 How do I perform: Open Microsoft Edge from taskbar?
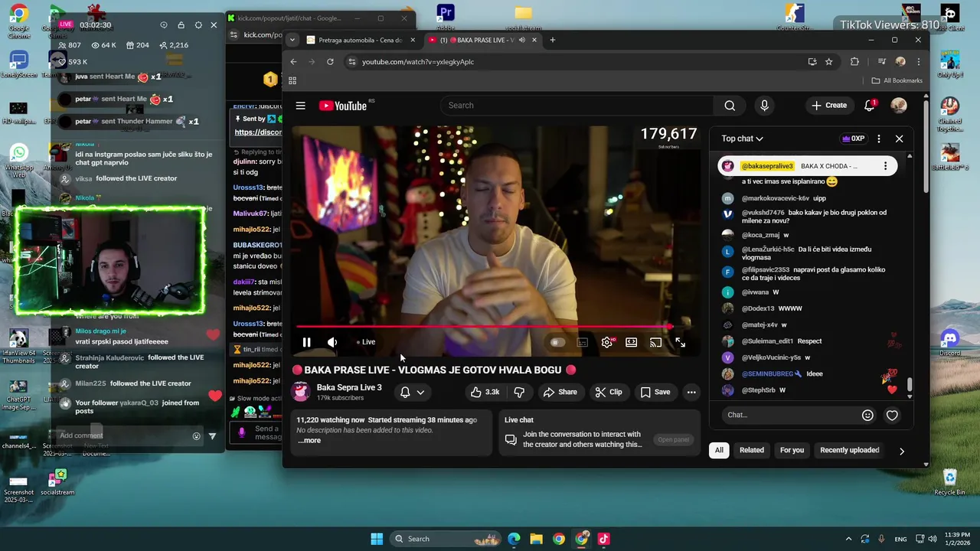pos(514,539)
